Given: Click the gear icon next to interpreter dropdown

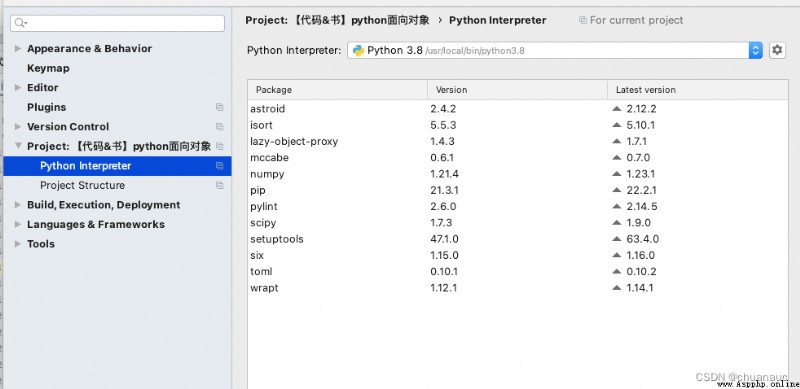Looking at the screenshot, I should tap(777, 50).
